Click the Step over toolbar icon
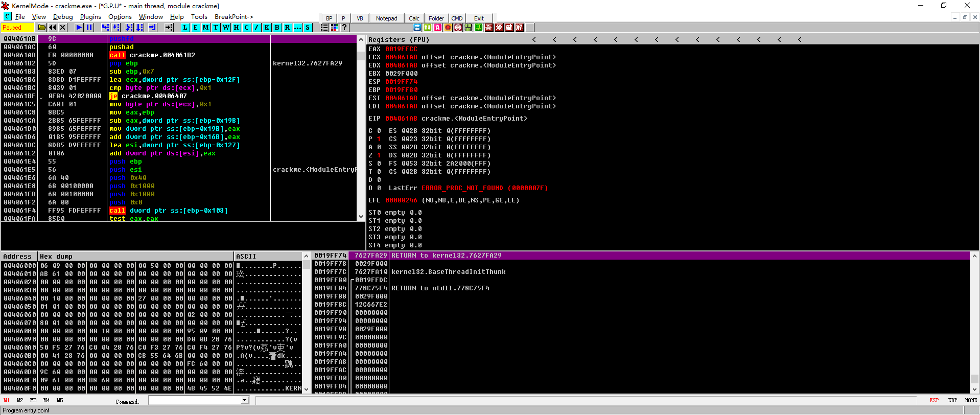 point(115,28)
